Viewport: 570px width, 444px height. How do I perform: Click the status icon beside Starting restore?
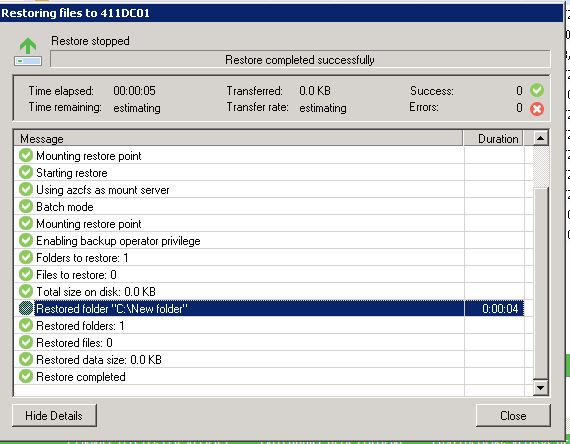(x=26, y=172)
